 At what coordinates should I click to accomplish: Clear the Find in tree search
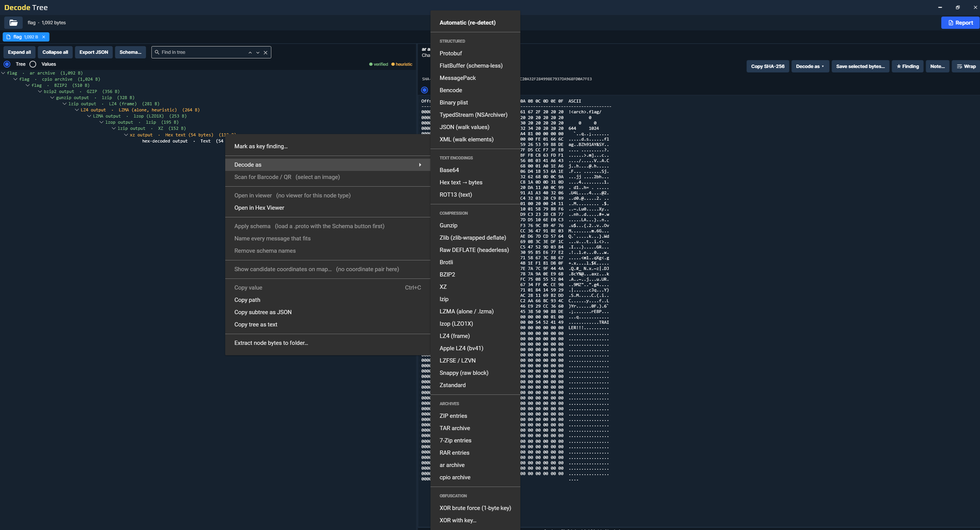pos(265,53)
